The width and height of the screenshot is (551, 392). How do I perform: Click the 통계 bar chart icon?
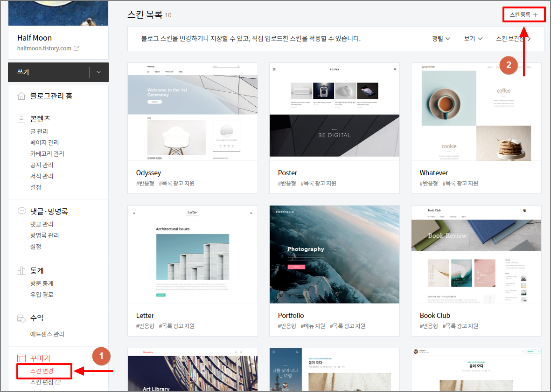coord(21,270)
